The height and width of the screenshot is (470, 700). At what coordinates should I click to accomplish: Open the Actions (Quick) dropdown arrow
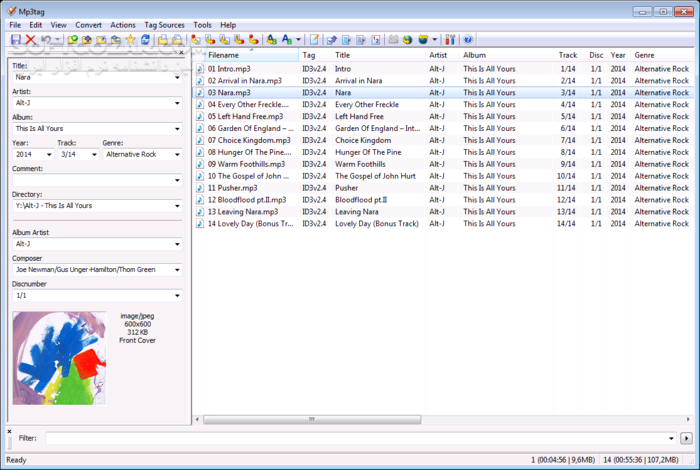pyautogui.click(x=298, y=40)
